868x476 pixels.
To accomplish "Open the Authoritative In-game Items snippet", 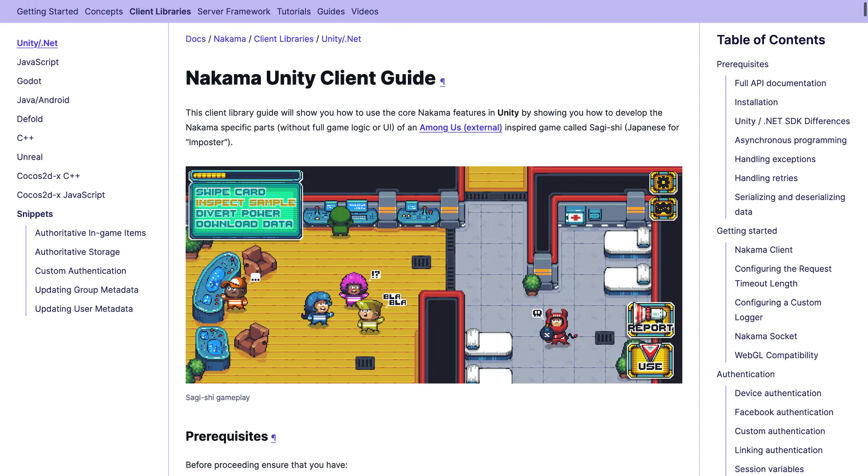I will point(90,233).
